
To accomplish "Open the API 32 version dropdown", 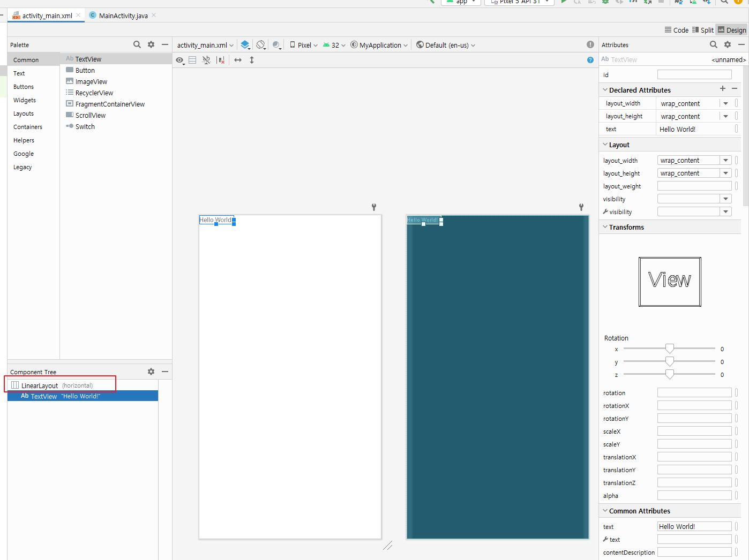I will click(334, 45).
